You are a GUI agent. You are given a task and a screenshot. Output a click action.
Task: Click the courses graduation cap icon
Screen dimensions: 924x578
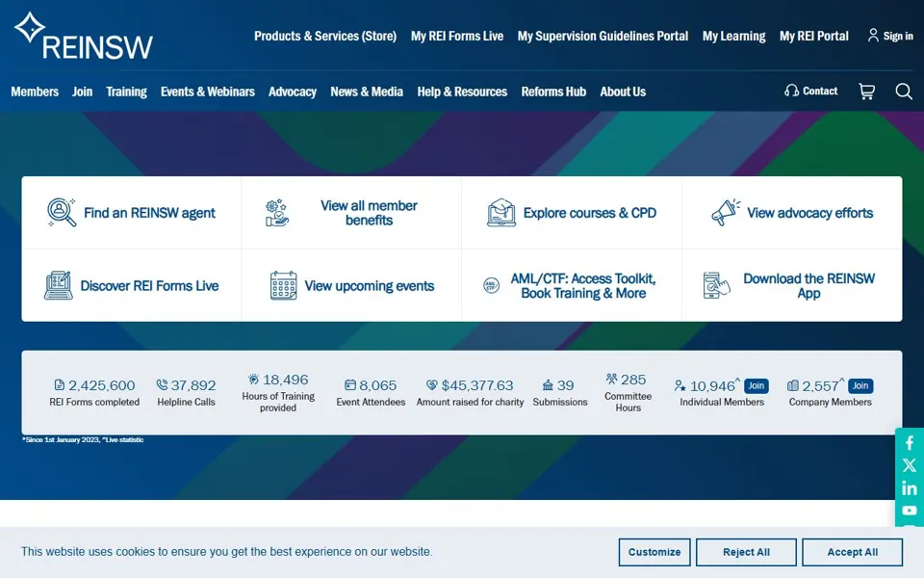click(x=501, y=212)
